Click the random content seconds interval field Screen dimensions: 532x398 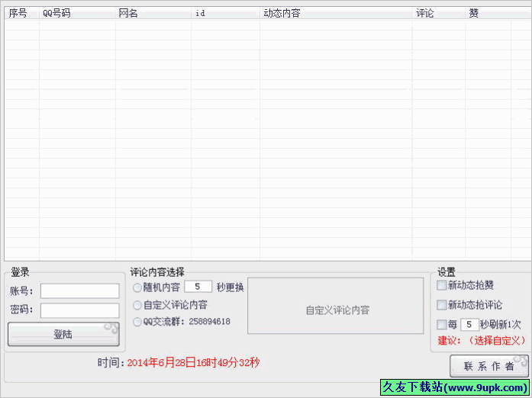click(x=198, y=287)
